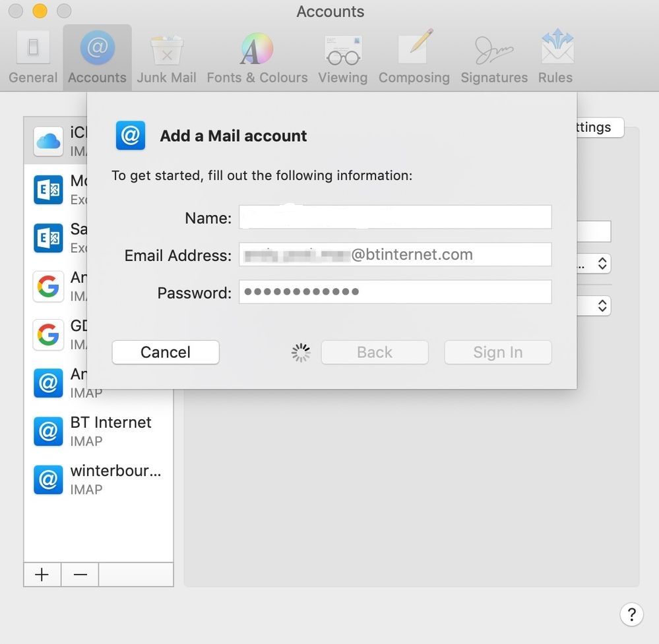Image resolution: width=659 pixels, height=644 pixels.
Task: Select the Junk Mail preferences icon
Action: click(x=166, y=58)
